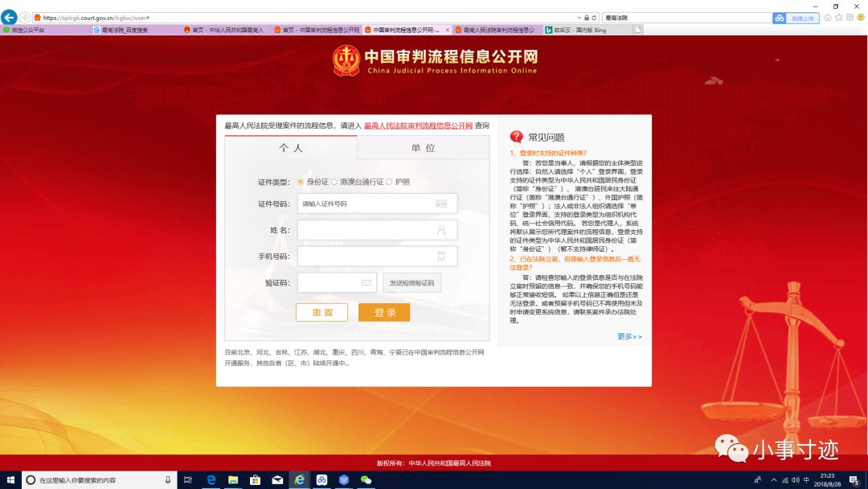Click the 姓名 input field
The image size is (868, 489).
pos(377,230)
